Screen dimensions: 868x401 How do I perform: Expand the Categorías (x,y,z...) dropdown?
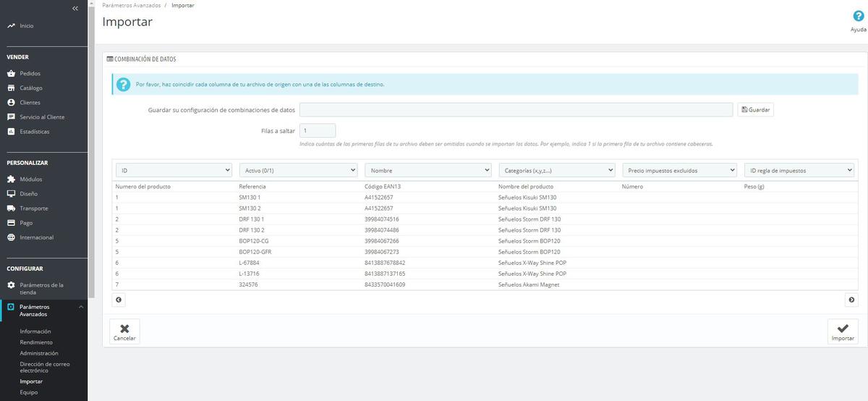(556, 170)
